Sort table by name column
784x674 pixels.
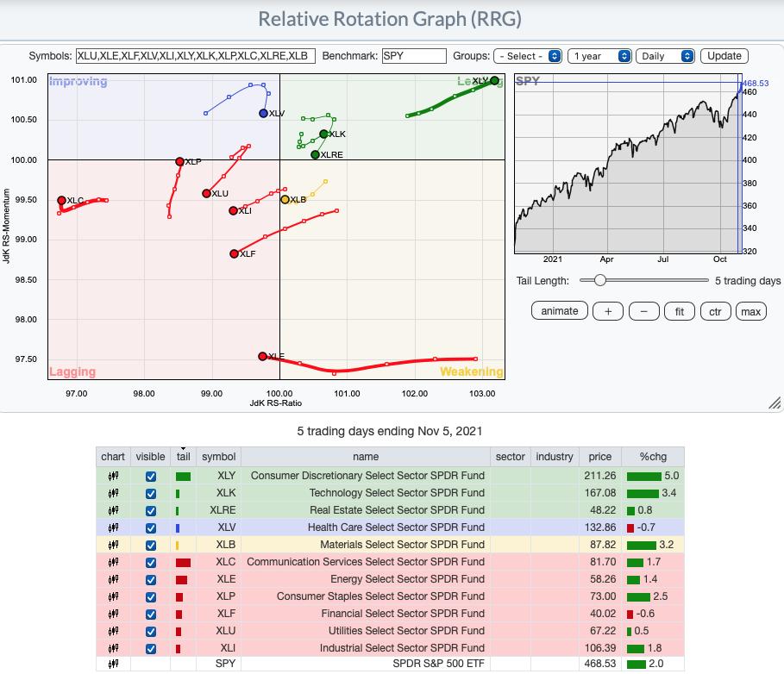tap(366, 457)
